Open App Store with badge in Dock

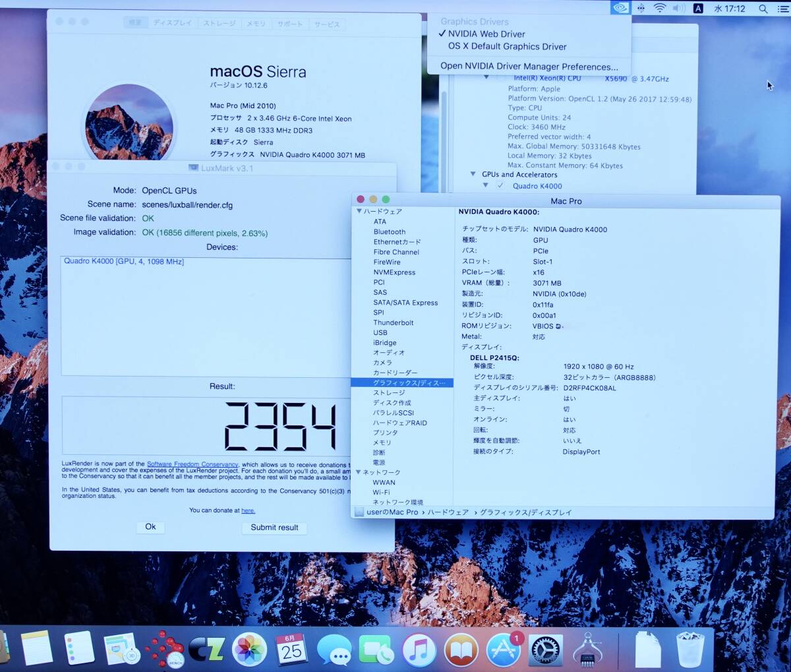[504, 650]
